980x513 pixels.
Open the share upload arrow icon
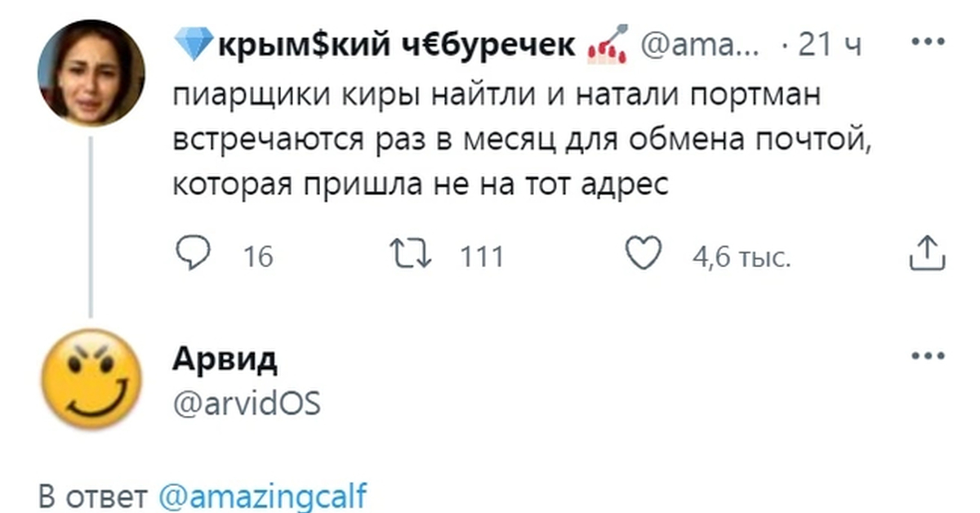pyautogui.click(x=927, y=254)
